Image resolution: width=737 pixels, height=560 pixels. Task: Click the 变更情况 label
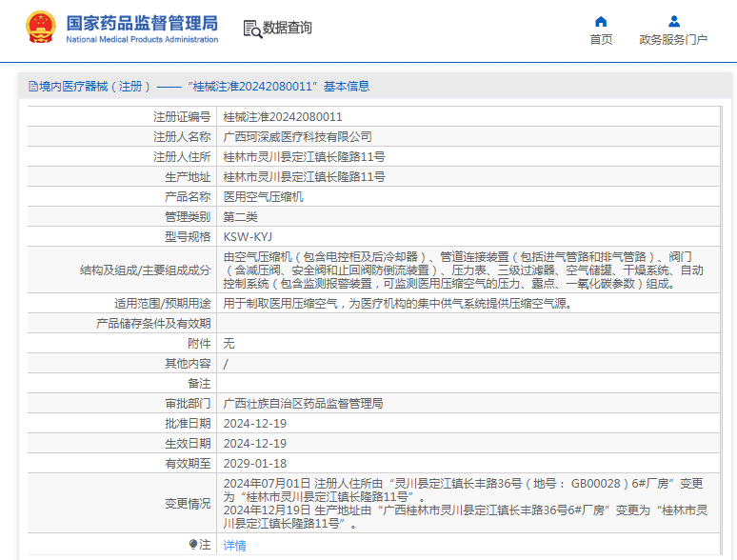coord(188,503)
